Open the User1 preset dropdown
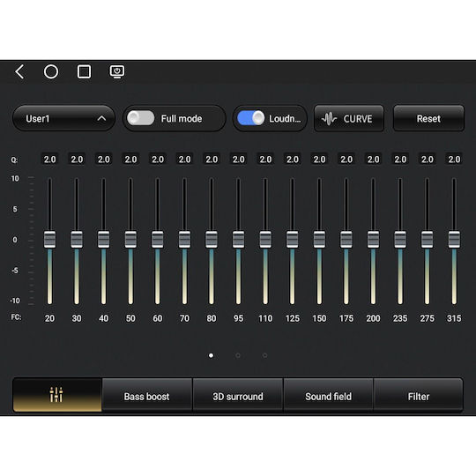Image resolution: width=476 pixels, height=476 pixels. pyautogui.click(x=63, y=118)
